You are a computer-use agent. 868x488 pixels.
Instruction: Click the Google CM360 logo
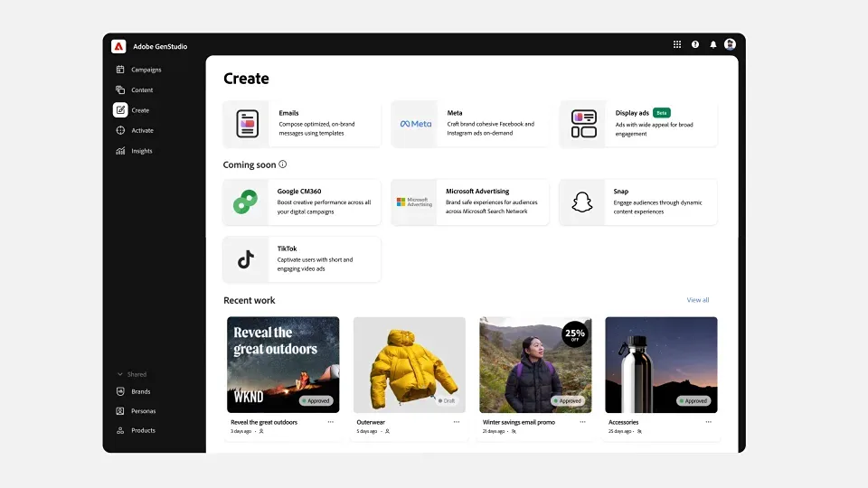click(245, 202)
